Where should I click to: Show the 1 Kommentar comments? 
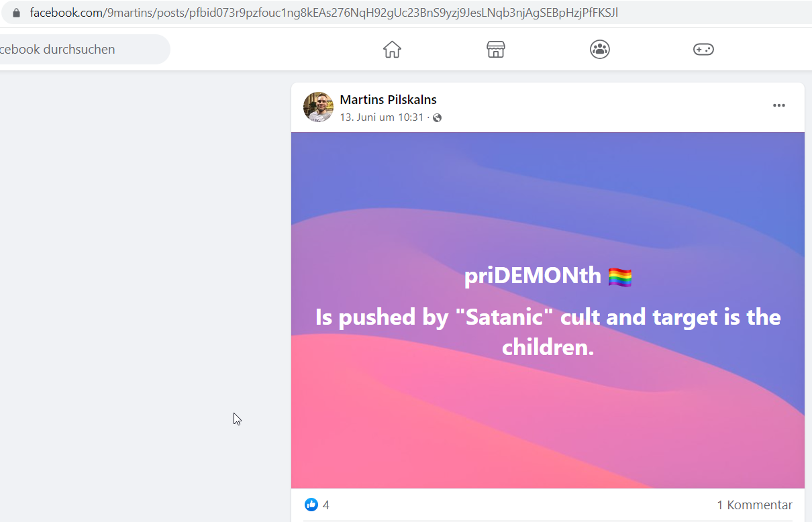tap(754, 505)
